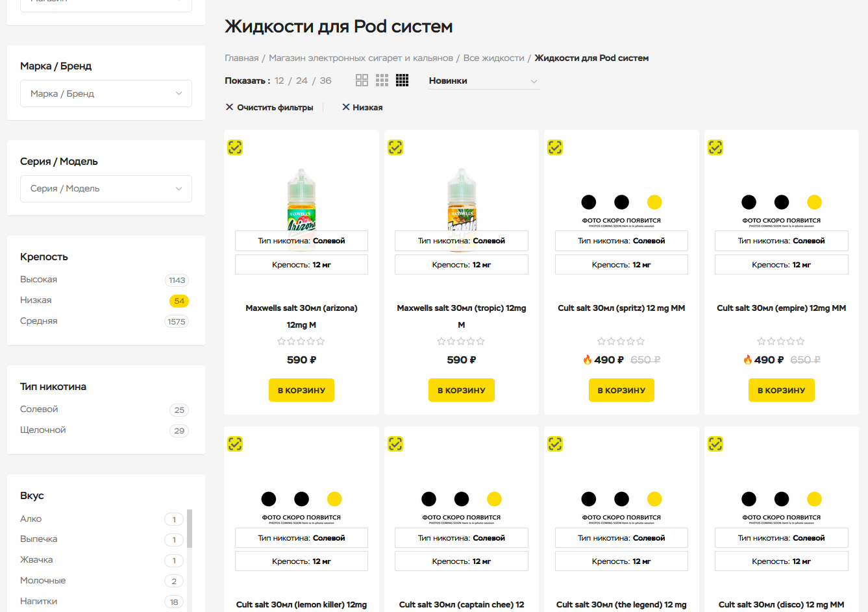Add Maxwells arizona to cart
Image resolution: width=868 pixels, height=612 pixels.
click(x=301, y=390)
